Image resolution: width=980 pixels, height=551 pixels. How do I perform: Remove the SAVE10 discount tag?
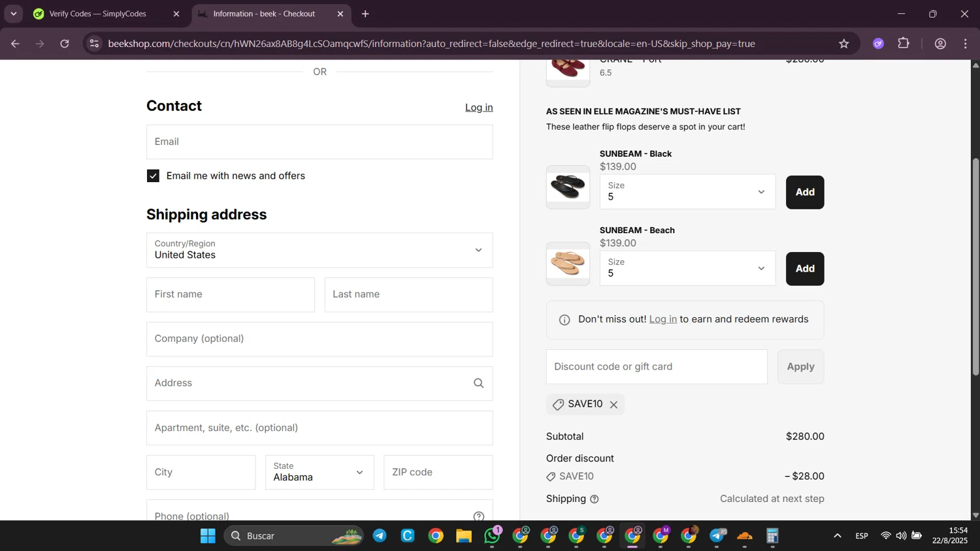tap(613, 405)
